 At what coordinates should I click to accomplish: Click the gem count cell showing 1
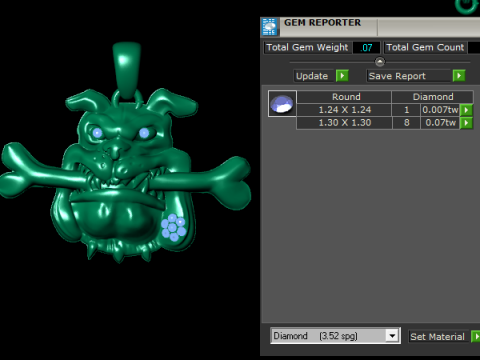(x=406, y=110)
